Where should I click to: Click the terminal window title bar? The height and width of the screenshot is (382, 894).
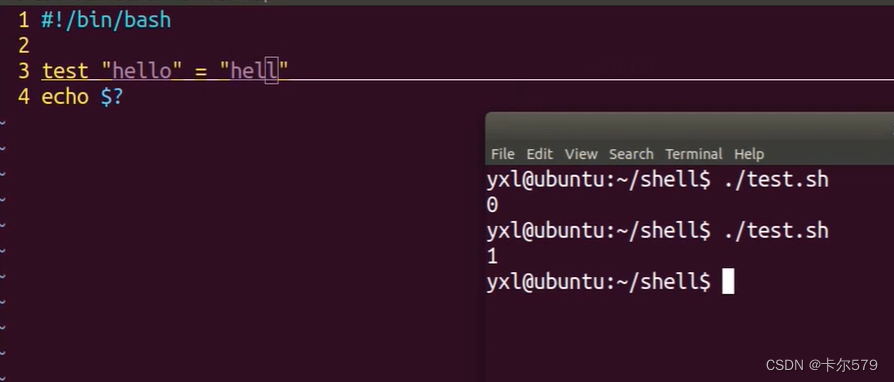tap(689, 126)
